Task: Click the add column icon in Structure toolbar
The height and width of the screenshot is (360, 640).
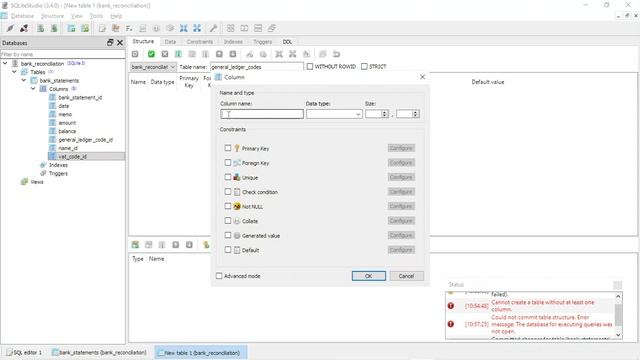Action: tap(178, 54)
